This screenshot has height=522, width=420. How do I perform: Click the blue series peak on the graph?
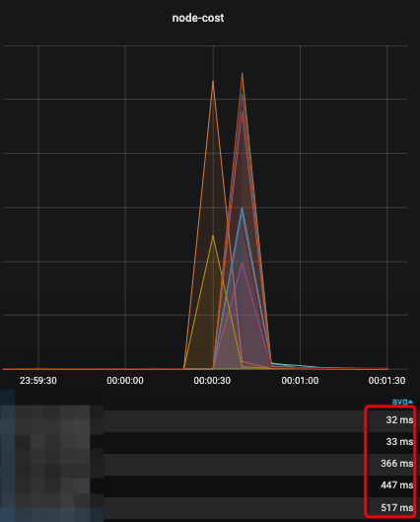tap(243, 208)
